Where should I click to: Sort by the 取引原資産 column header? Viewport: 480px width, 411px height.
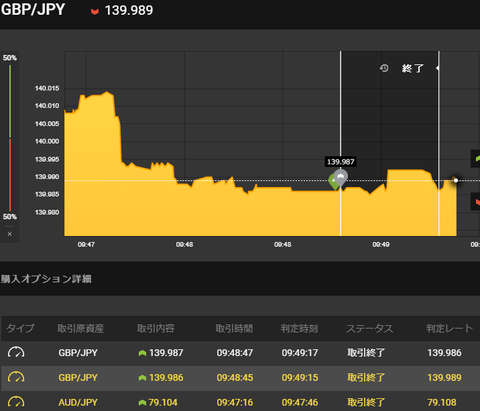(x=80, y=328)
